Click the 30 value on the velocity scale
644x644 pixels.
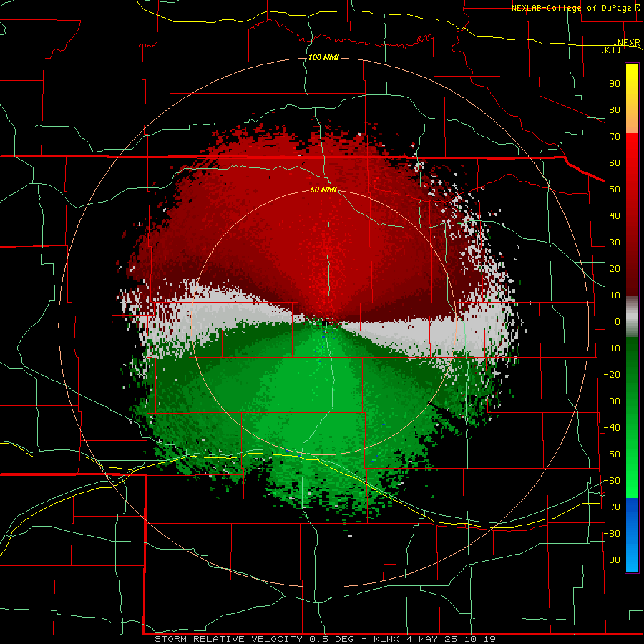615,243
